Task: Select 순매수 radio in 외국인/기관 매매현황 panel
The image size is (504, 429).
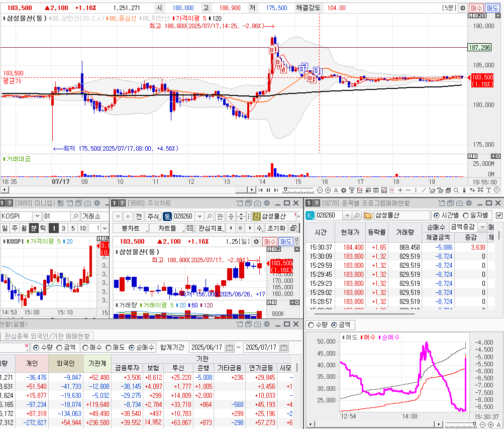Action: [132, 348]
